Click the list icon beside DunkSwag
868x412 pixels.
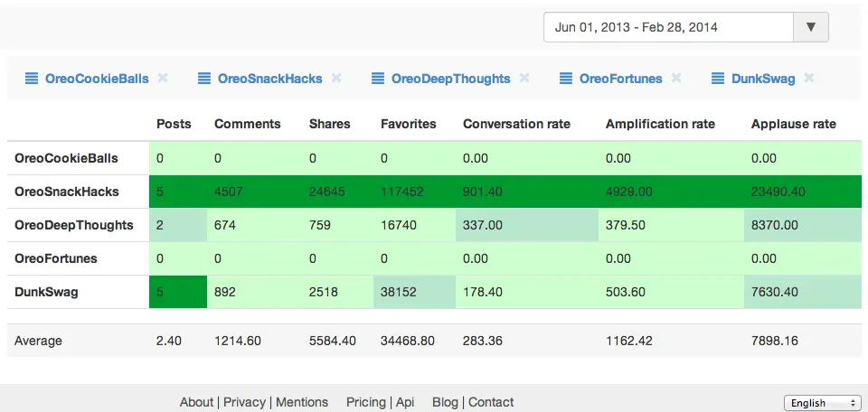click(718, 79)
